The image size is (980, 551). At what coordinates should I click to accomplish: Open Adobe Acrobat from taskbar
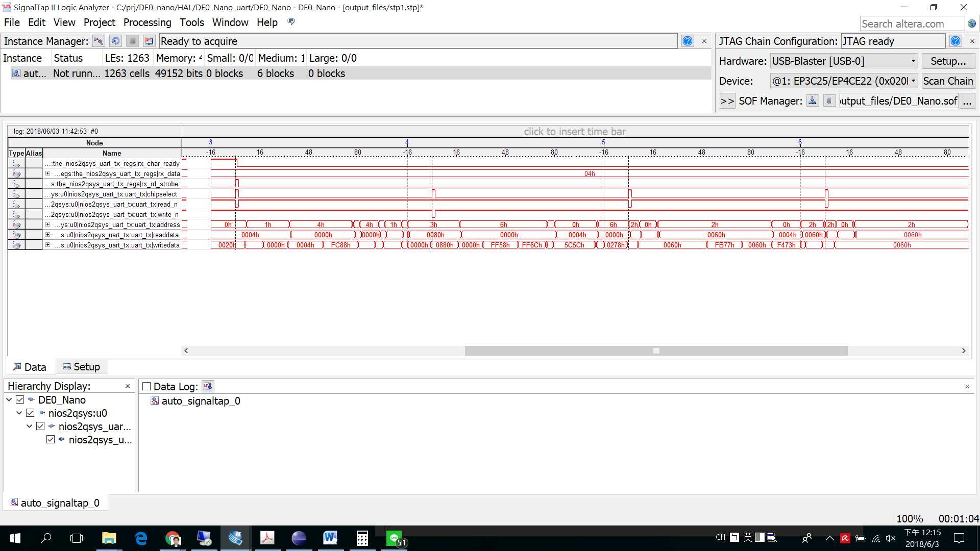pos(267,538)
